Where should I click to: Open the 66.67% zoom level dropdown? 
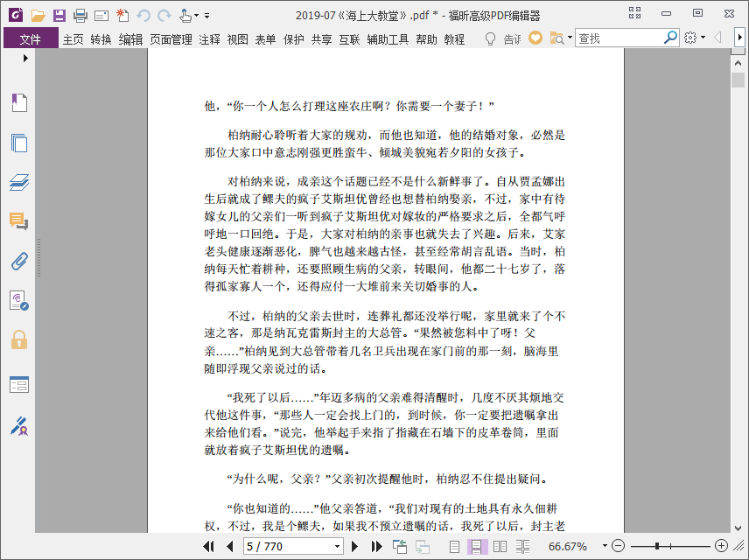pos(605,546)
